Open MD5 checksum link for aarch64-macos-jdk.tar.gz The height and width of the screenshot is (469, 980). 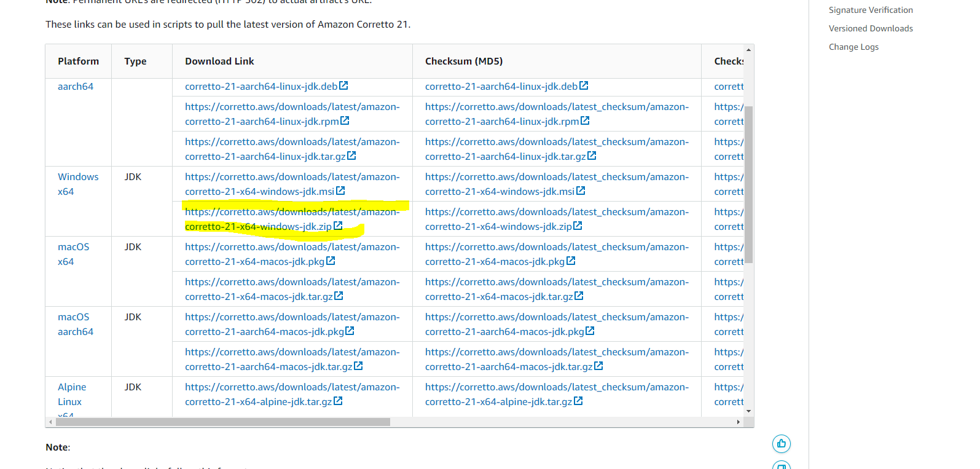557,359
